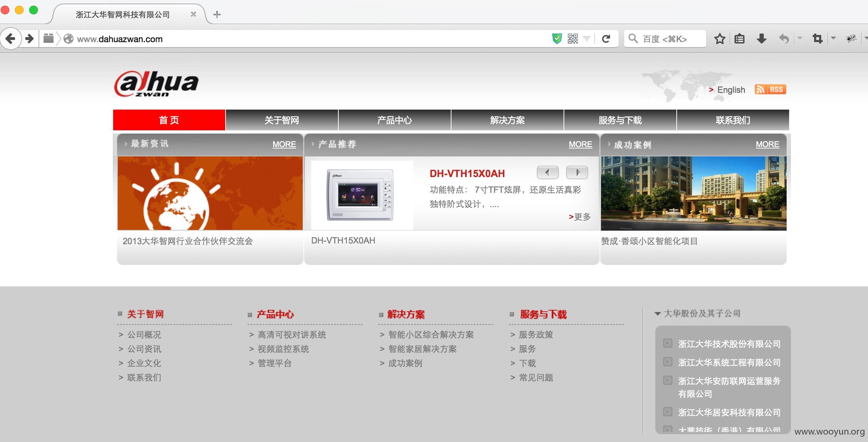Viewport: 868px width, 442px height.
Task: Open footer link 公司概况
Action: pyautogui.click(x=144, y=335)
